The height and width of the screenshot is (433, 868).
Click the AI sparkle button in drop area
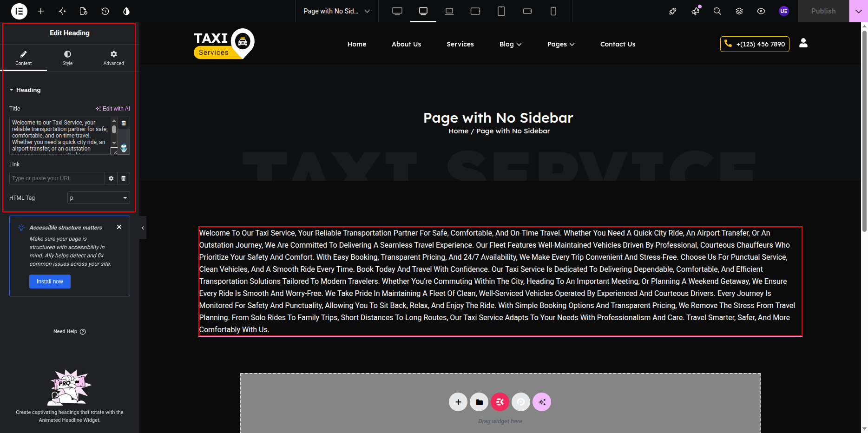(542, 402)
